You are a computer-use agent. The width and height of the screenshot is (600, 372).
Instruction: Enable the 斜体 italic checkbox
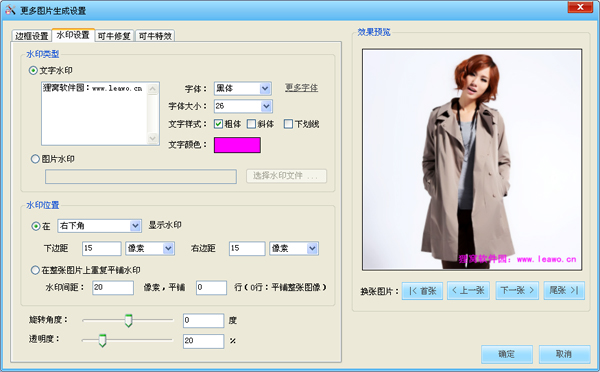tap(251, 124)
